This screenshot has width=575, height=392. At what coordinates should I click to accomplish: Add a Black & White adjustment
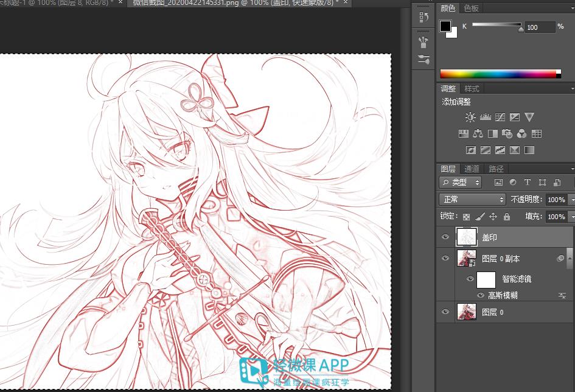492,133
